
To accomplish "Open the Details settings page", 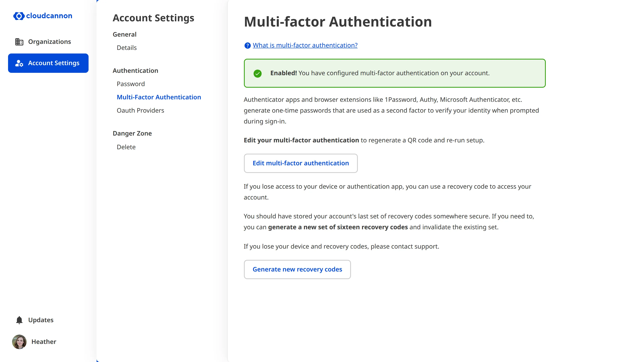I will coord(127,47).
